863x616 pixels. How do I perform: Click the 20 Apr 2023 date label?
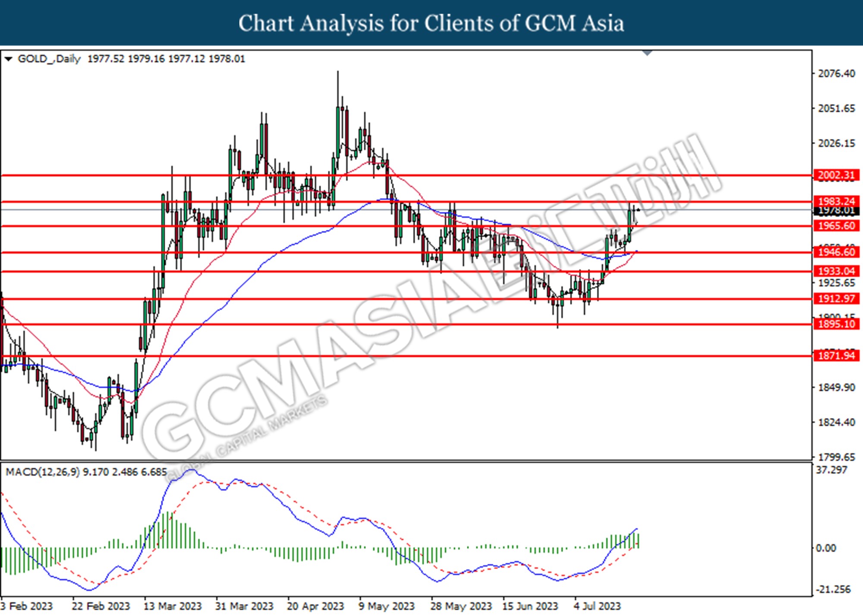(x=315, y=606)
